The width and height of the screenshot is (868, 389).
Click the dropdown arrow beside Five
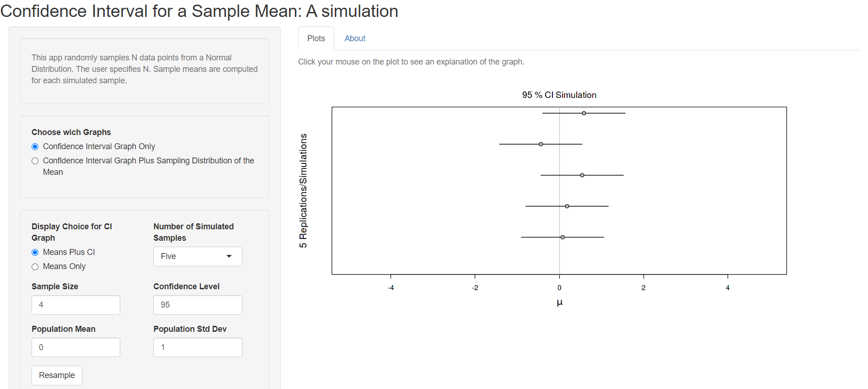[229, 257]
